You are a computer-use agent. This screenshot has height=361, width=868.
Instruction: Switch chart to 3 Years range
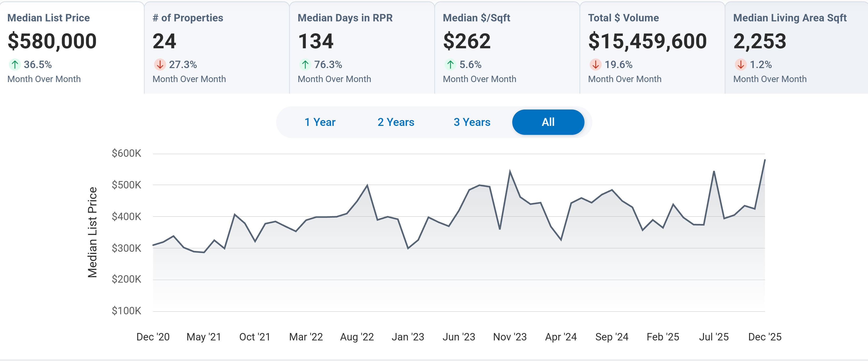click(x=472, y=122)
